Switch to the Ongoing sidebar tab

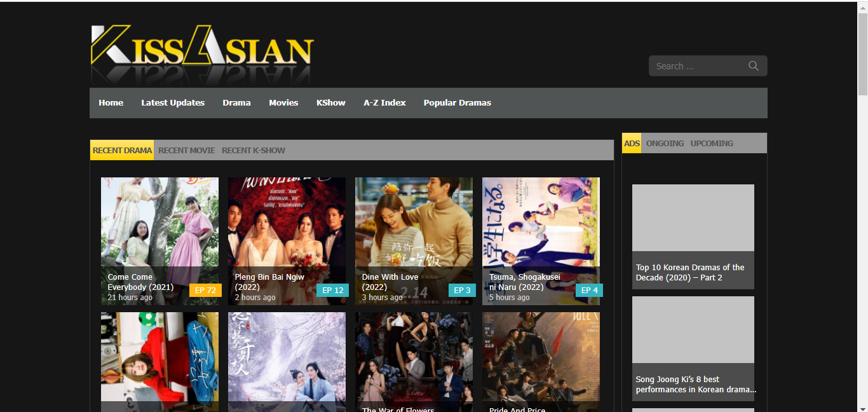(665, 143)
